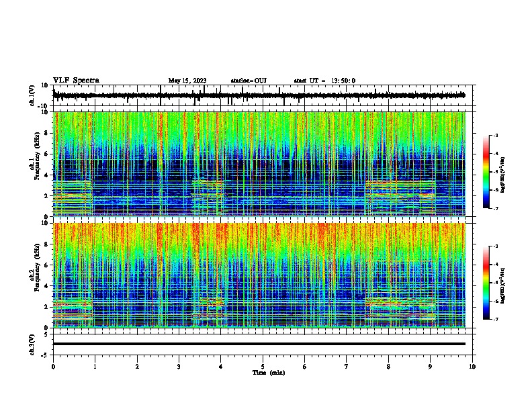Click inside the ch.2 spectrogram panel

[x=259, y=275]
